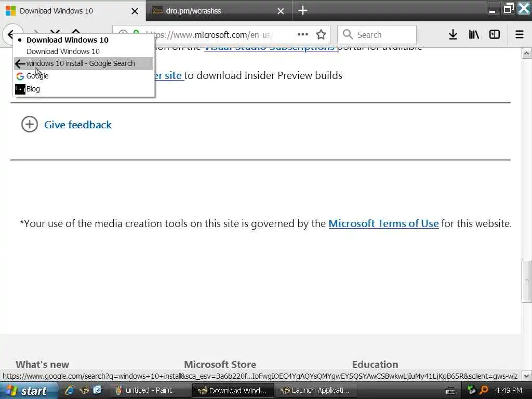The image size is (532, 399).
Task: Switch to the dro.pm/wcrashss tab
Action: [x=219, y=11]
